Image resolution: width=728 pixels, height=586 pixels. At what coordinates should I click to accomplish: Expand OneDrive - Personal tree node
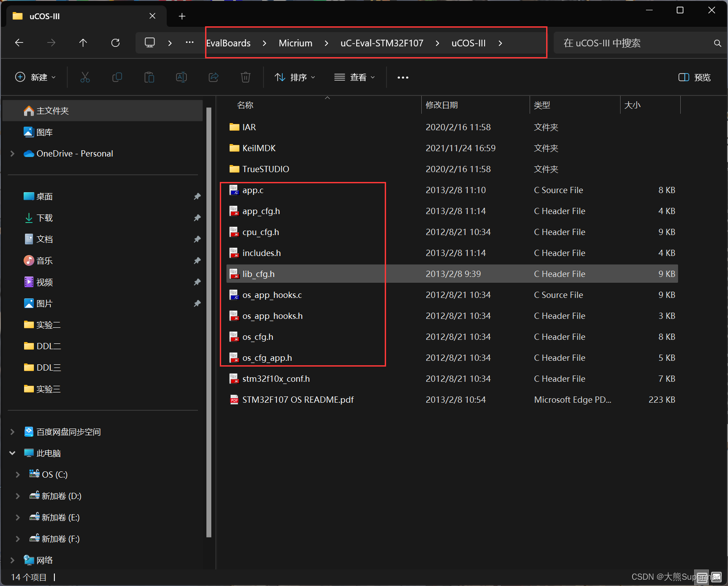pyautogui.click(x=12, y=153)
